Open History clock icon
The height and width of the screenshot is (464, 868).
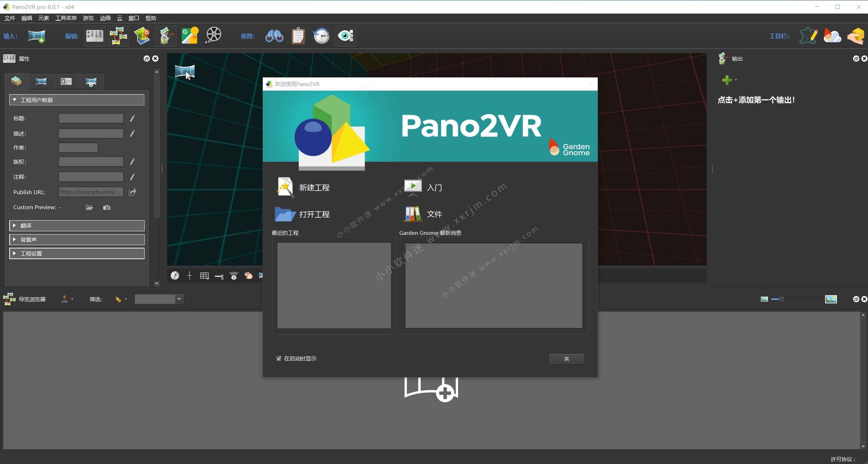[x=321, y=36]
